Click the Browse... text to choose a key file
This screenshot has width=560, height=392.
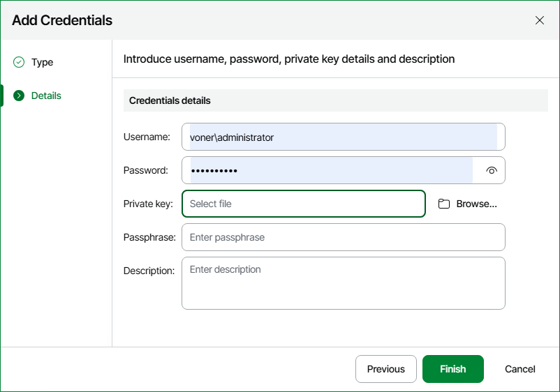tap(476, 204)
